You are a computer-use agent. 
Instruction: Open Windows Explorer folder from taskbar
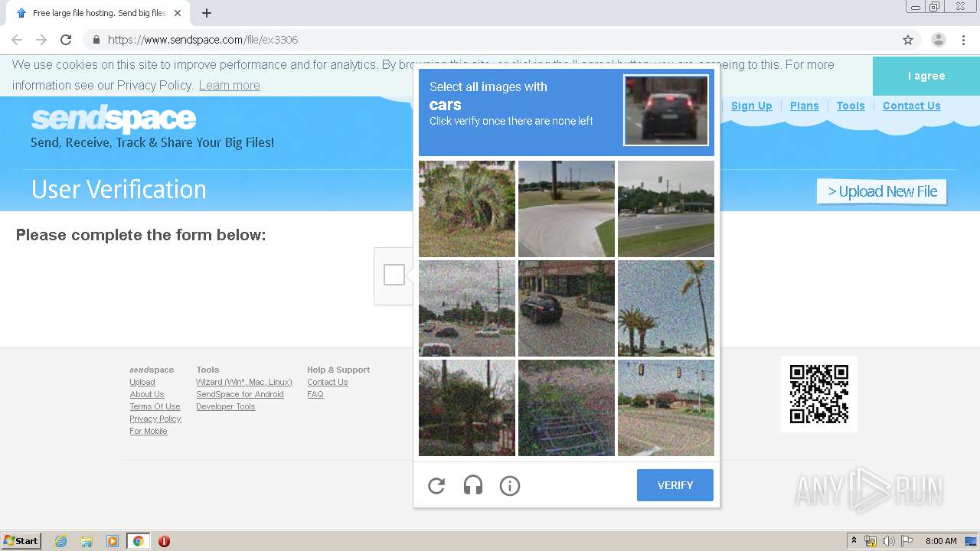pos(87,541)
